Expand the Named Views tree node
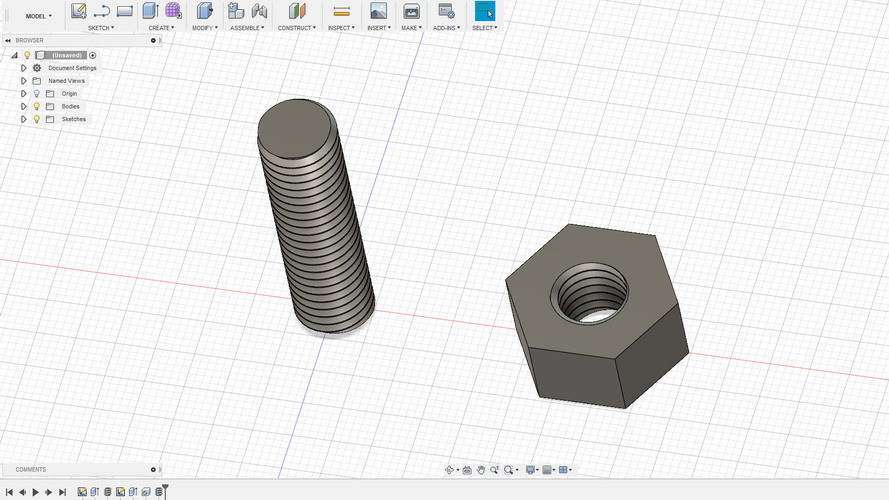The height and width of the screenshot is (500, 889). 23,81
